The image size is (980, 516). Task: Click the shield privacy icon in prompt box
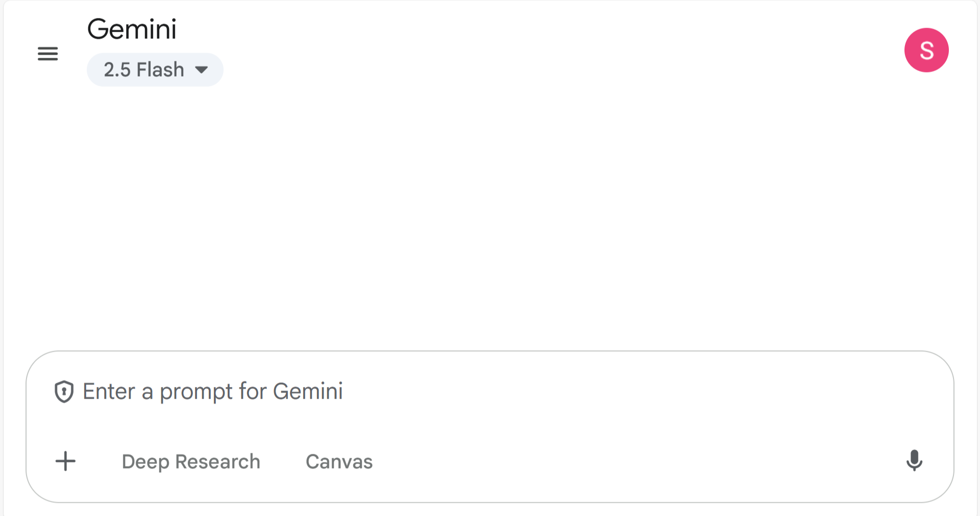64,391
